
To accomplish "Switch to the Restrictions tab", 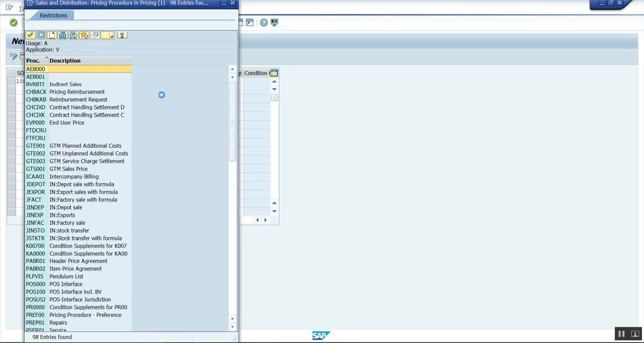I will click(53, 16).
